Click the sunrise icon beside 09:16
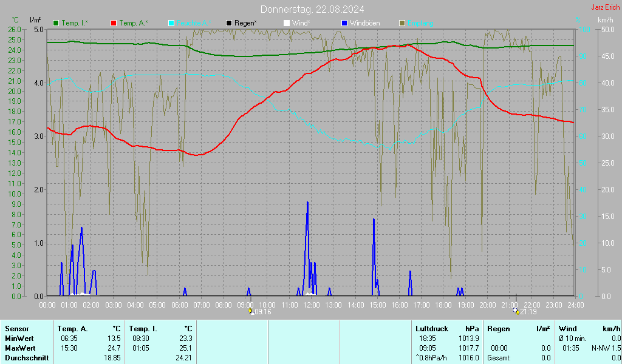622x364 pixels. 251,311
